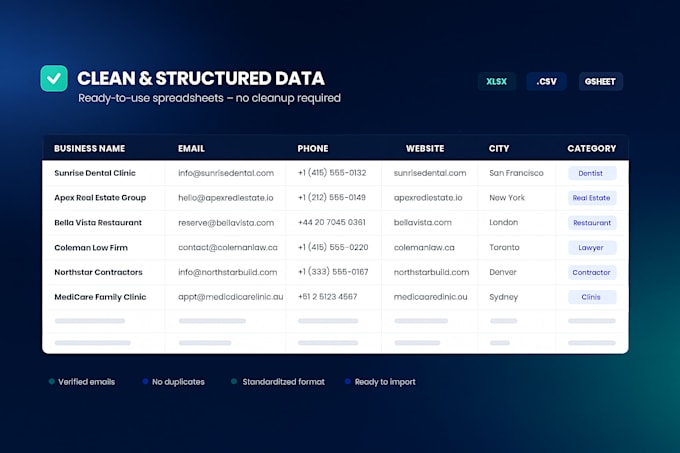Click phone number +1 (415) 555-0220
The height and width of the screenshot is (453, 680).
(333, 247)
